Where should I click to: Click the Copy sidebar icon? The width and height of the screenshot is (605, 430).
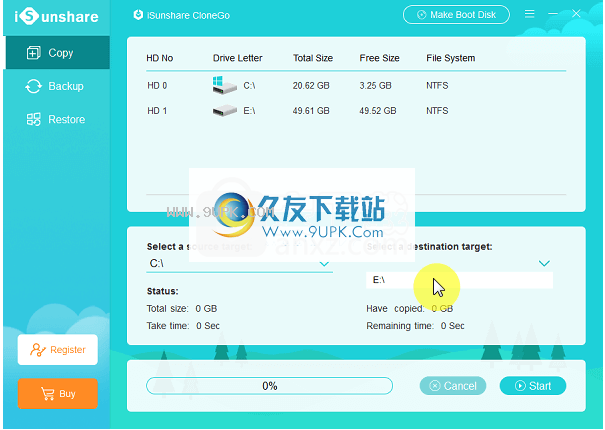pos(34,53)
